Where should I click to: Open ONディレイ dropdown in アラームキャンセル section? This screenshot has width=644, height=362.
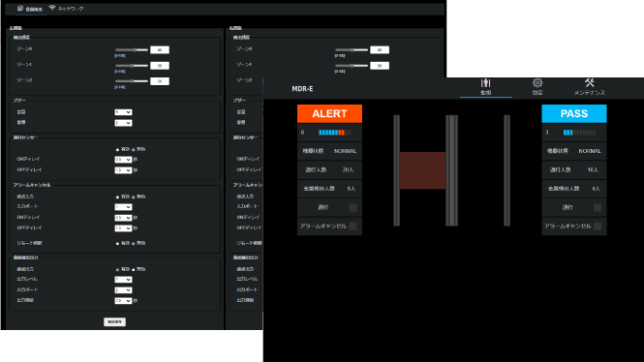click(123, 218)
